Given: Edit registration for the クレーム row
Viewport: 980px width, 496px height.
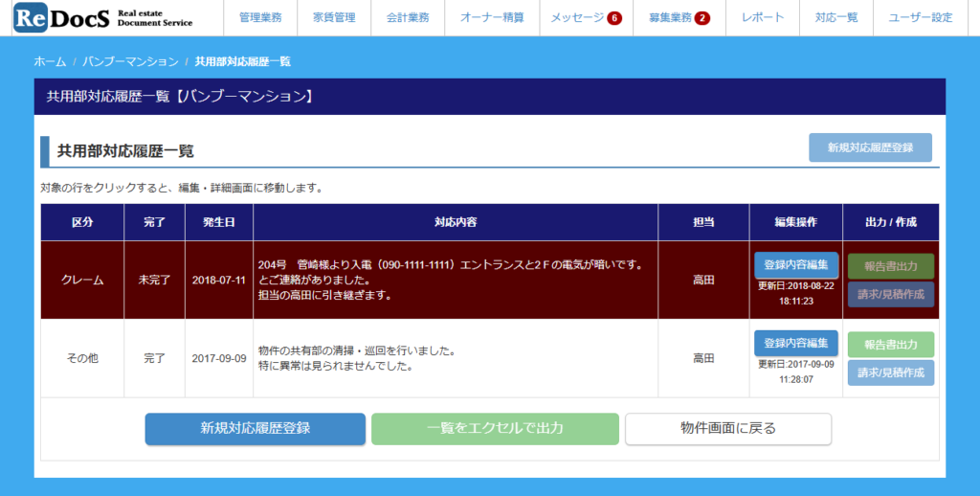Looking at the screenshot, I should coord(795,264).
